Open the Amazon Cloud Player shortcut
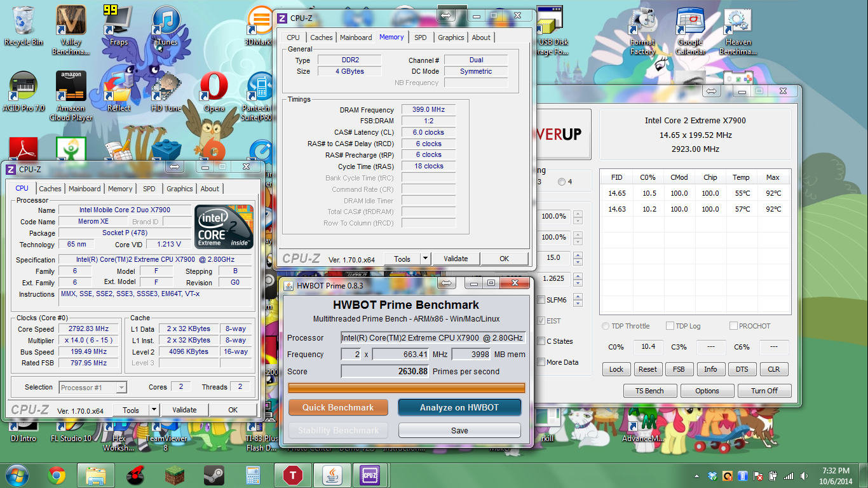Image resolution: width=868 pixels, height=488 pixels. pos(71,95)
